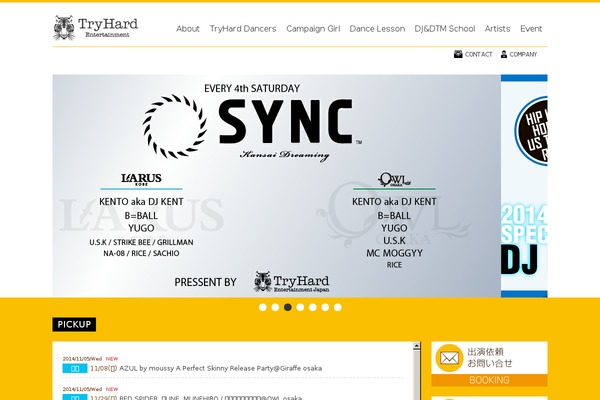Screen dimensions: 600x400
Task: Click the HIP HOP circular badge
Action: coord(531,131)
